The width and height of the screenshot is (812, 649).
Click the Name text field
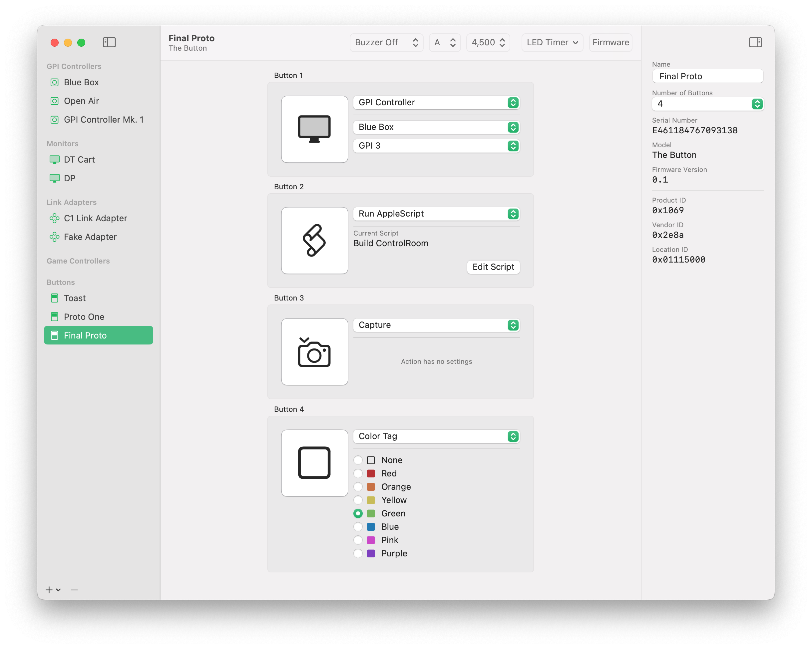pos(707,77)
